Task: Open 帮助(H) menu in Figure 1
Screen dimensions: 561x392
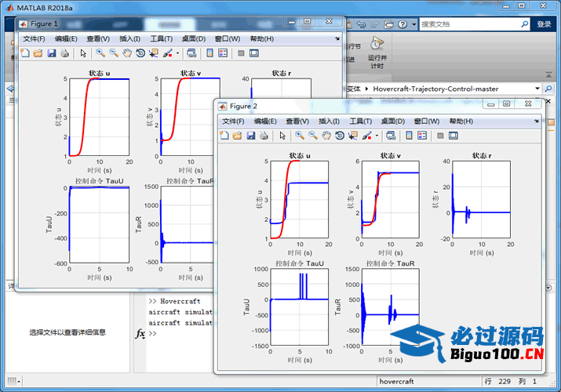Action: tap(262, 39)
